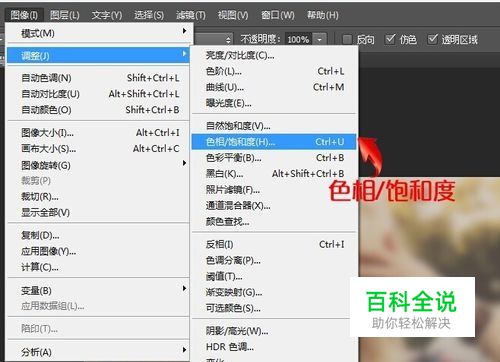
Task: Open the 滤镜(T) menu
Action: (x=191, y=15)
